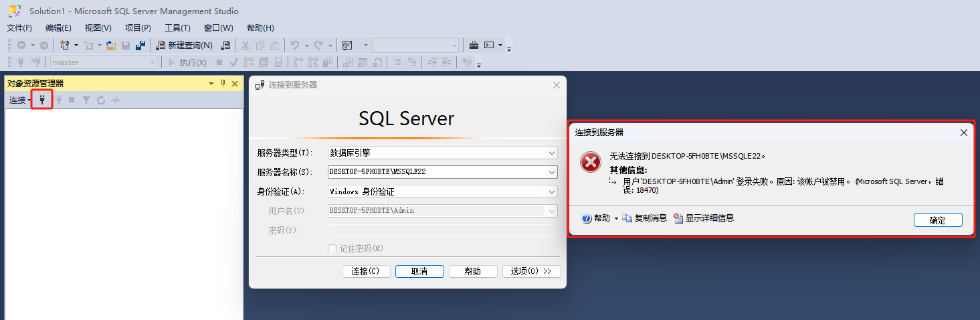The height and width of the screenshot is (320, 980).
Task: Click the New Project toolbar icon
Action: point(65,45)
